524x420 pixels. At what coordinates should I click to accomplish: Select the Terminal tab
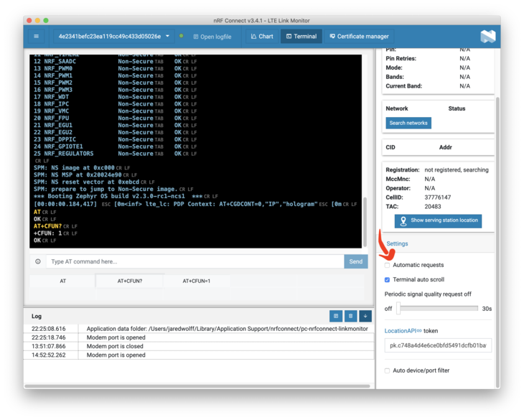[x=301, y=37]
